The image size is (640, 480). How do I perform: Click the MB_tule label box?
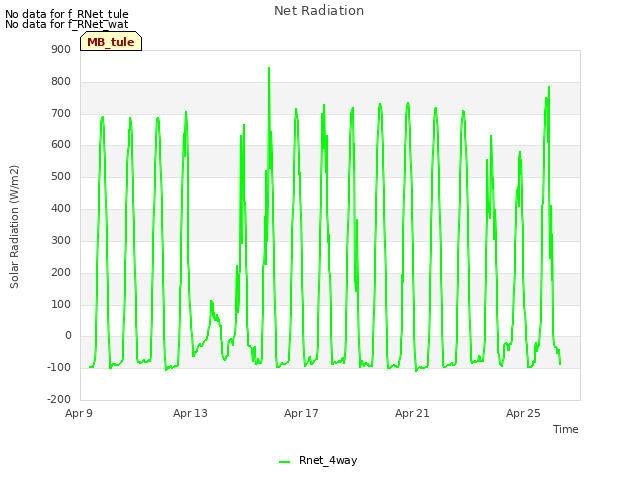(x=111, y=41)
